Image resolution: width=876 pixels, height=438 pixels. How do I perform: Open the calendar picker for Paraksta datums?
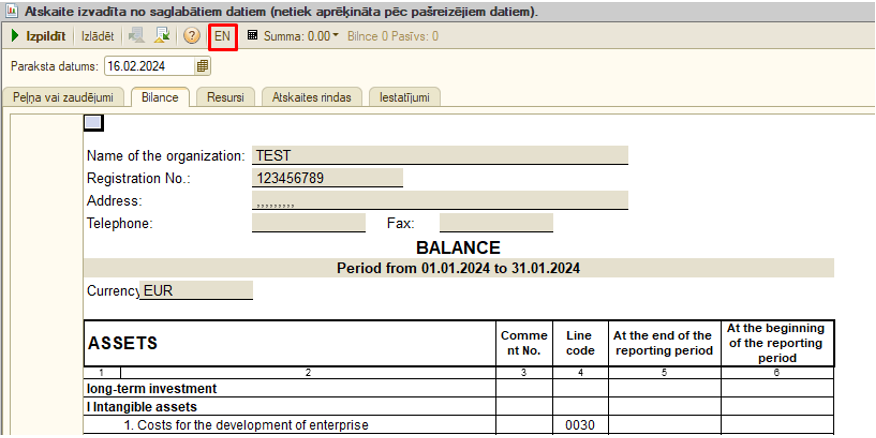pyautogui.click(x=202, y=67)
